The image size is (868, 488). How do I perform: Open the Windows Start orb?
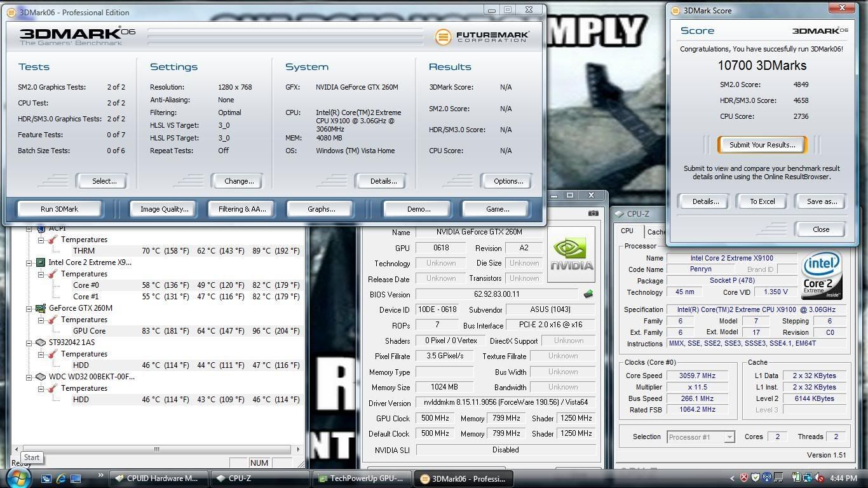coord(19,478)
